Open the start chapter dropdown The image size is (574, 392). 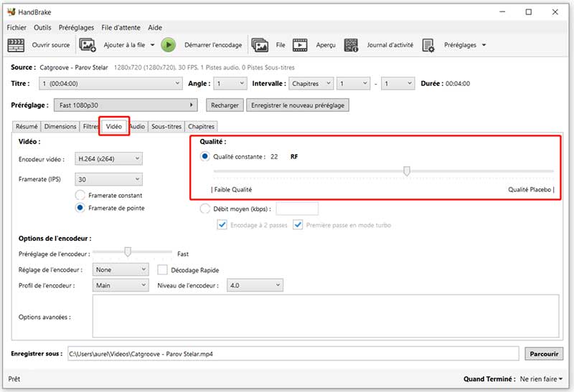353,83
